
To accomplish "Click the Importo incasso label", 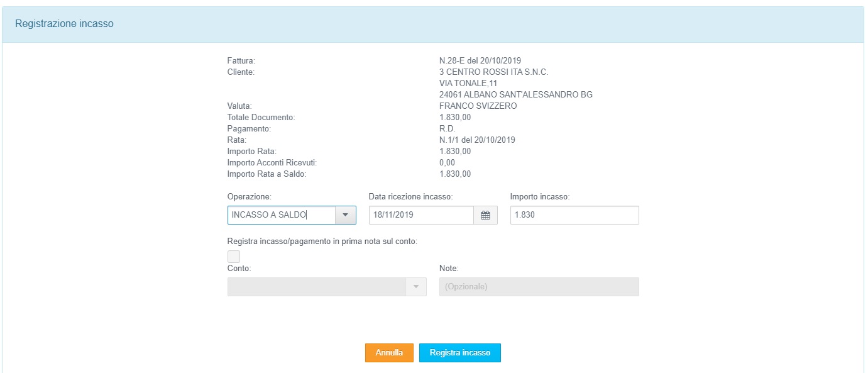I will (x=540, y=197).
